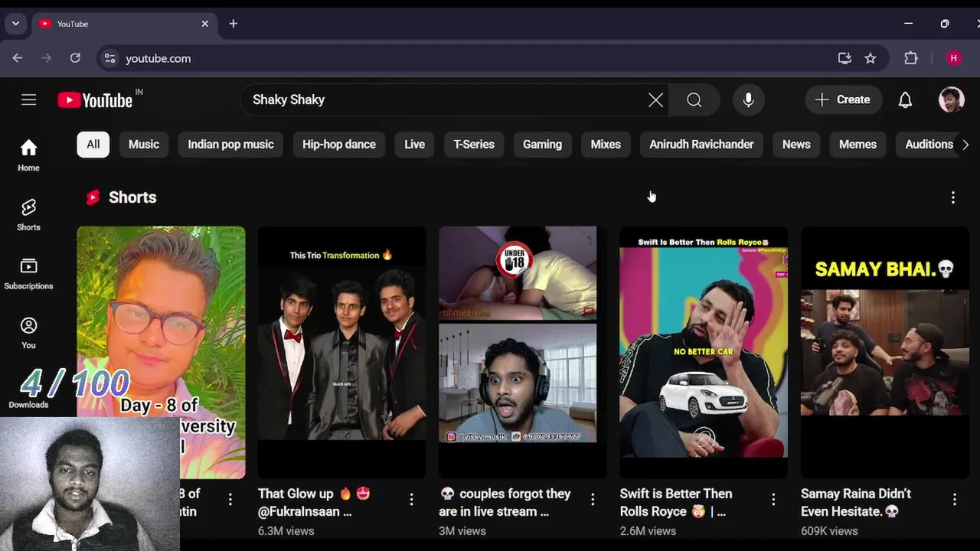The image size is (980, 551).
Task: Select the Music filter chip
Action: [x=144, y=144]
